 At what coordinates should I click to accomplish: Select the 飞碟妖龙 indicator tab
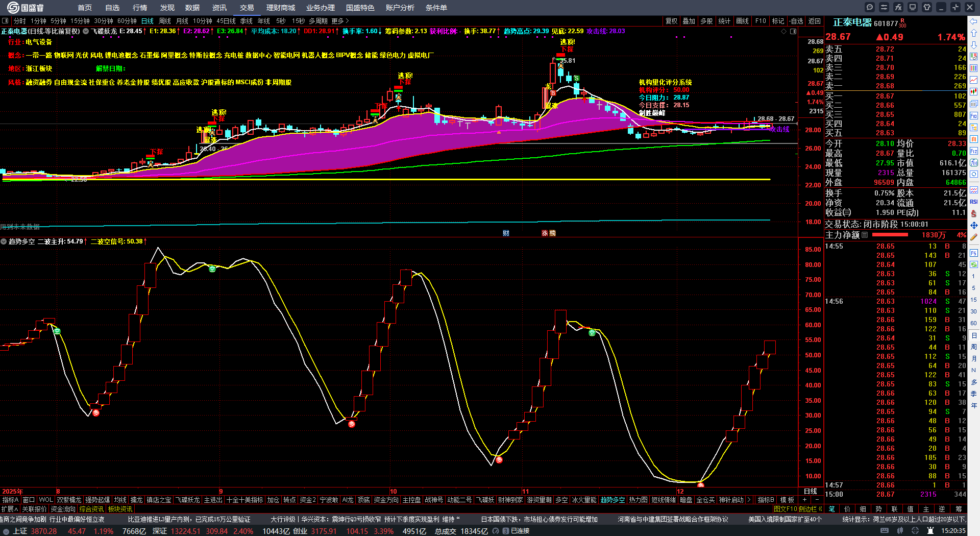click(188, 500)
